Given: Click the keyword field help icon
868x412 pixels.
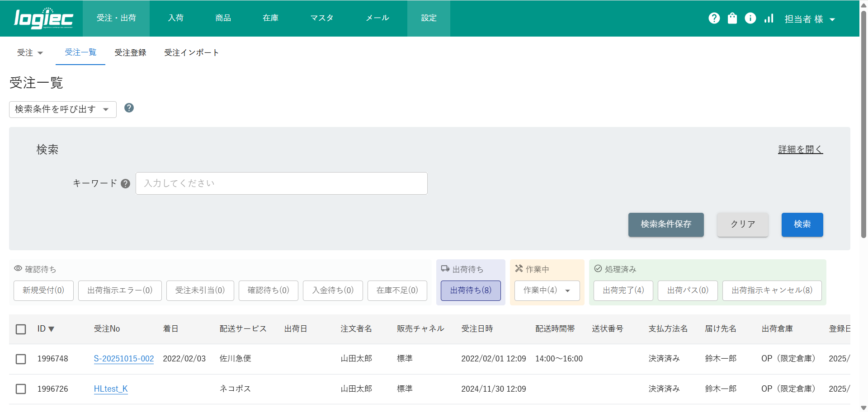Looking at the screenshot, I should click(x=126, y=183).
